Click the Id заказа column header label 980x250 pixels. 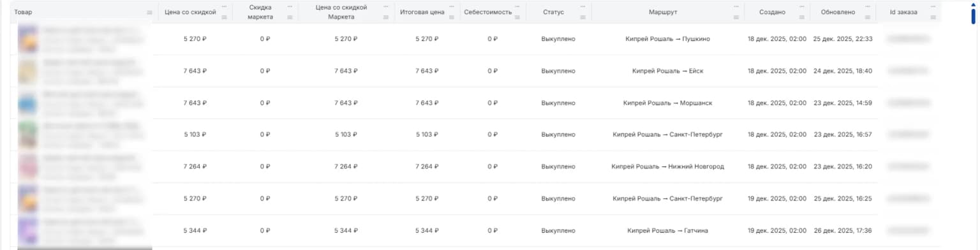903,12
